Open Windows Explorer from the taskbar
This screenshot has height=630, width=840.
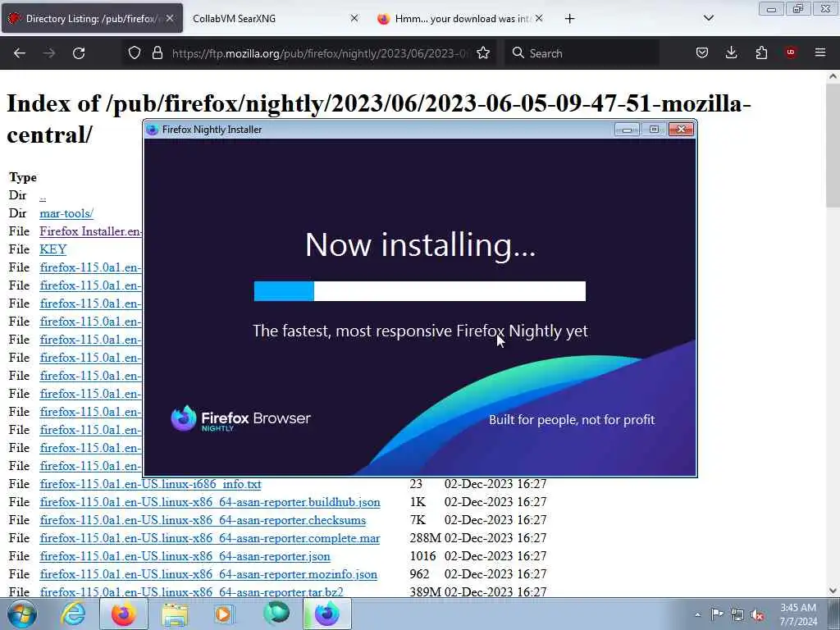click(175, 614)
